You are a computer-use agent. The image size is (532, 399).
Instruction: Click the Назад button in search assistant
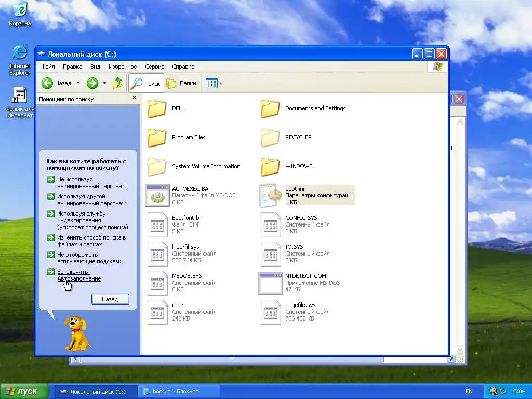pyautogui.click(x=110, y=299)
